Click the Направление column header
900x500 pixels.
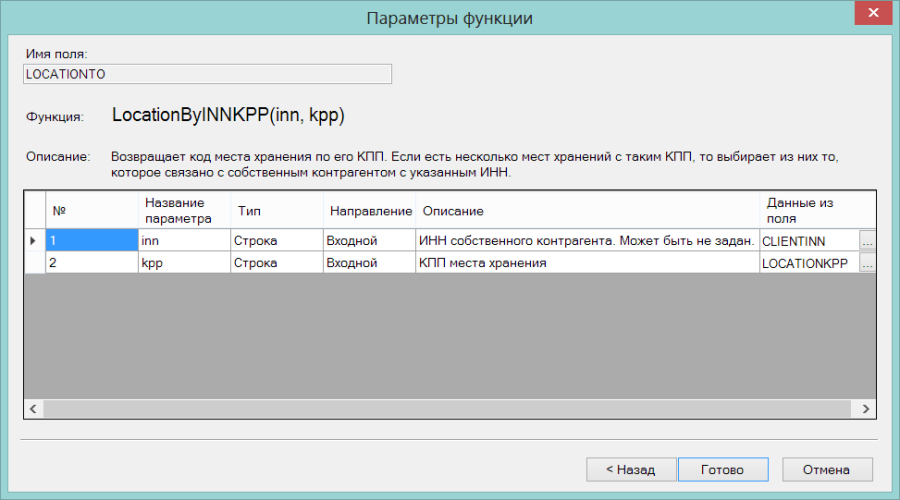370,210
